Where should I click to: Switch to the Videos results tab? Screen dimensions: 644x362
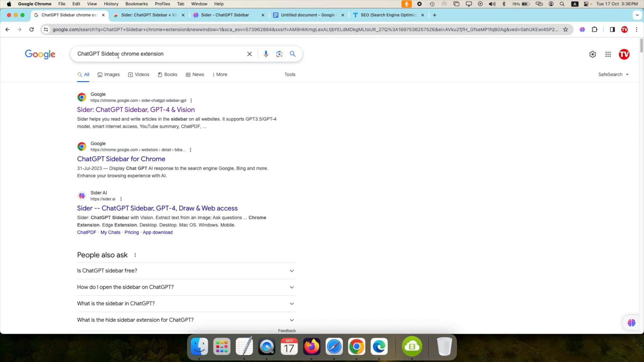pos(139,74)
